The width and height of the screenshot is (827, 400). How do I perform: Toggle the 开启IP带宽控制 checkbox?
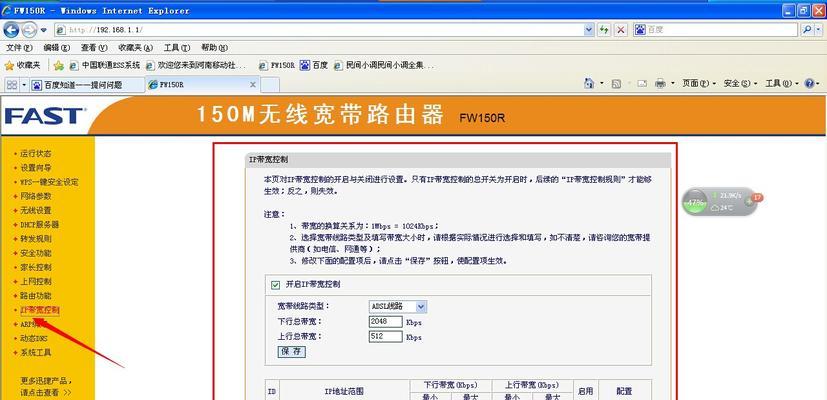pos(275,285)
